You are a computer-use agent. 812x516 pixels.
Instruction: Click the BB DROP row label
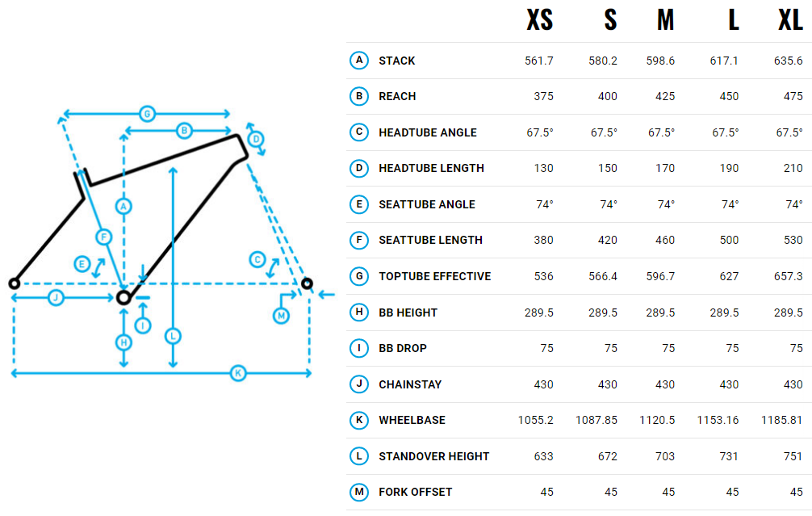(403, 348)
